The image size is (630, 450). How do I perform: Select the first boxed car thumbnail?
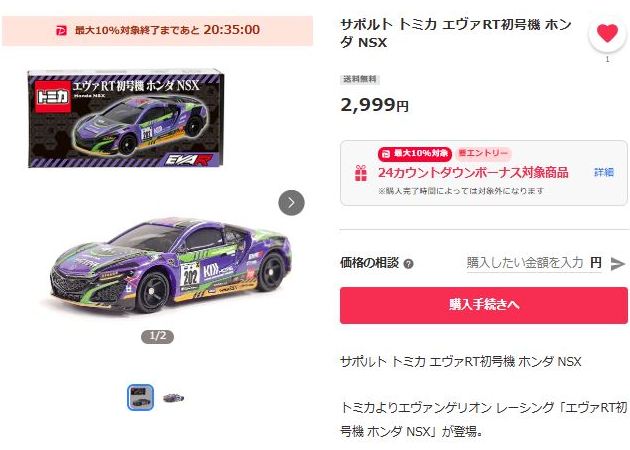click(140, 397)
